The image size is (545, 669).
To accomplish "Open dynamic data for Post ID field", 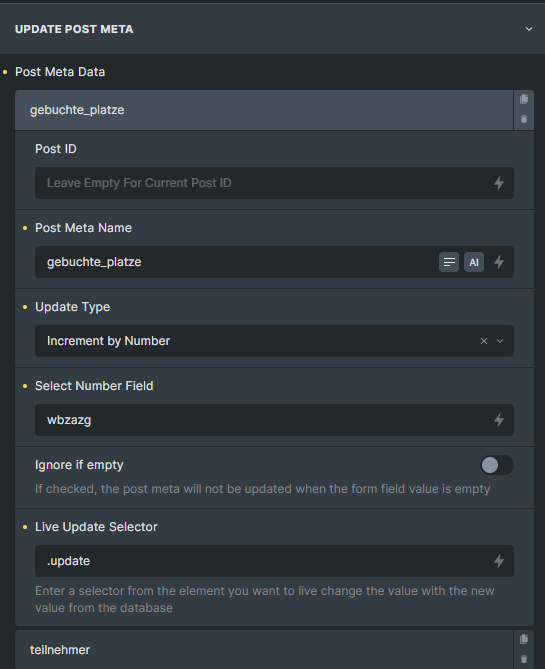I will pos(498,183).
